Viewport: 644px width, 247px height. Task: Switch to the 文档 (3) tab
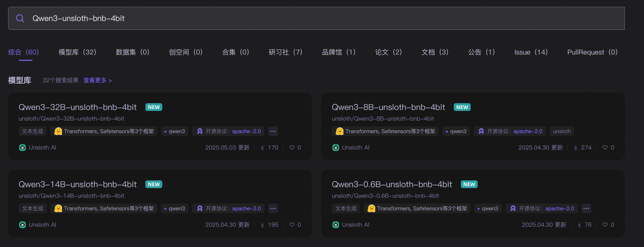click(x=435, y=52)
